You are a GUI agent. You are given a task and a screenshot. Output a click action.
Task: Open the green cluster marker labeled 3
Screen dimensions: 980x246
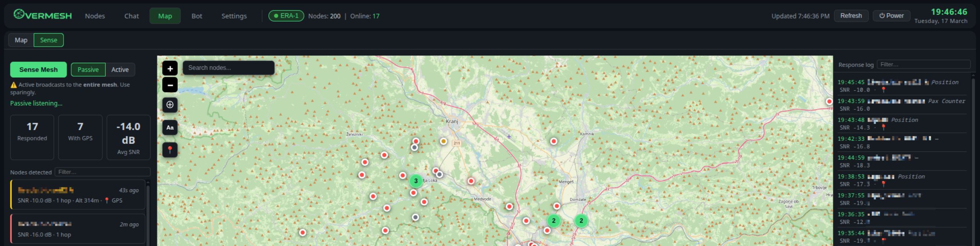[x=416, y=181]
